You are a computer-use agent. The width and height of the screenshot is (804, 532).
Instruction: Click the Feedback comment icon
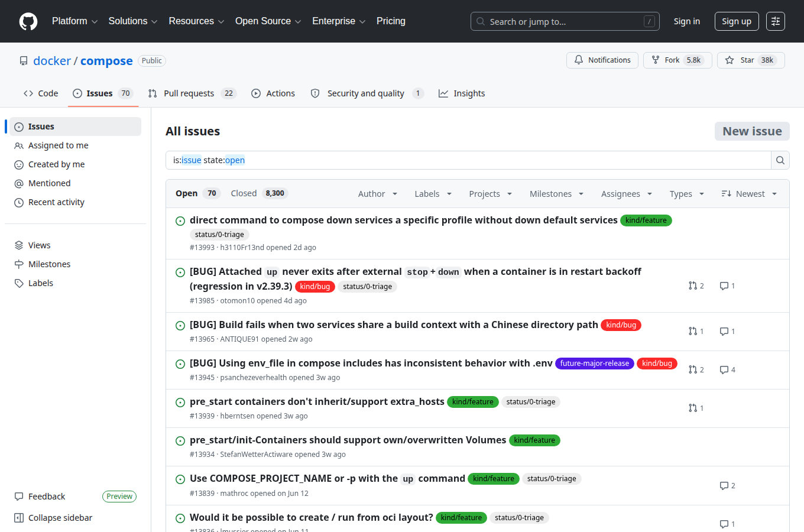(19, 497)
